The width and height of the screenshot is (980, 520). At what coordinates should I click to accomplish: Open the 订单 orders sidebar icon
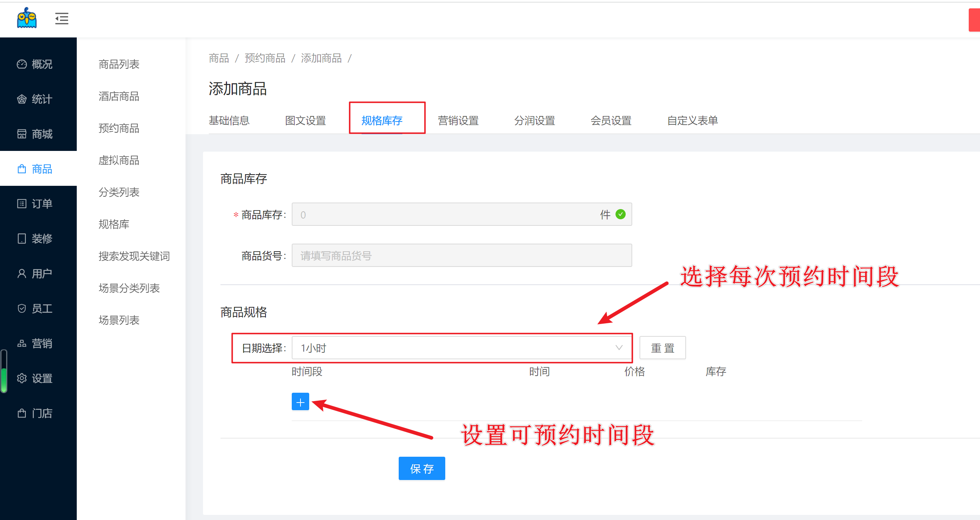22,204
